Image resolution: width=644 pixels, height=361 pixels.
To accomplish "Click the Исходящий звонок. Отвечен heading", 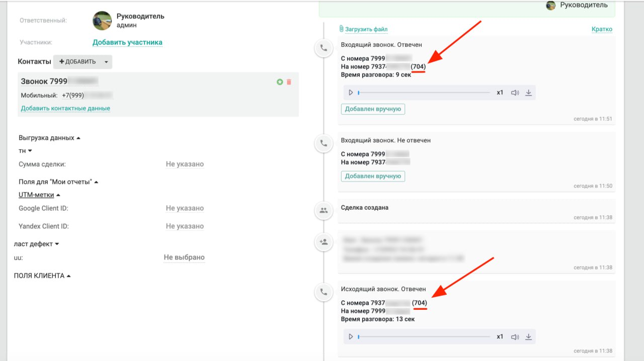I will point(383,289).
